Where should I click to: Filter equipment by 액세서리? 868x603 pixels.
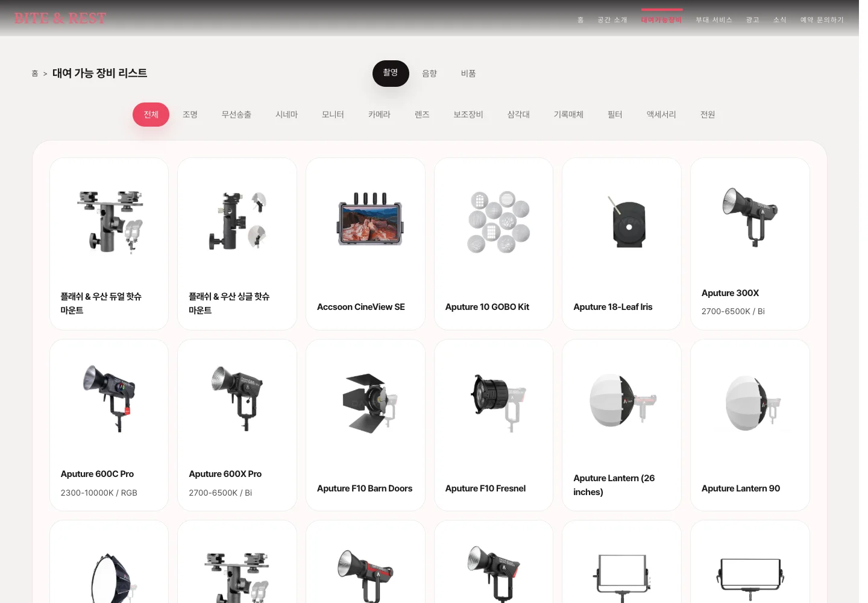coord(661,115)
